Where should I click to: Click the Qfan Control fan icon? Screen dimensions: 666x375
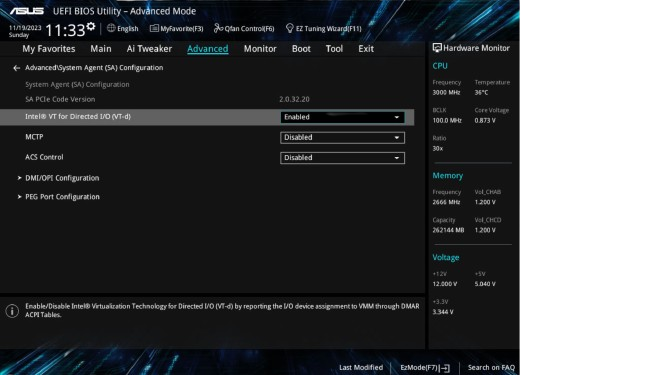click(218, 28)
